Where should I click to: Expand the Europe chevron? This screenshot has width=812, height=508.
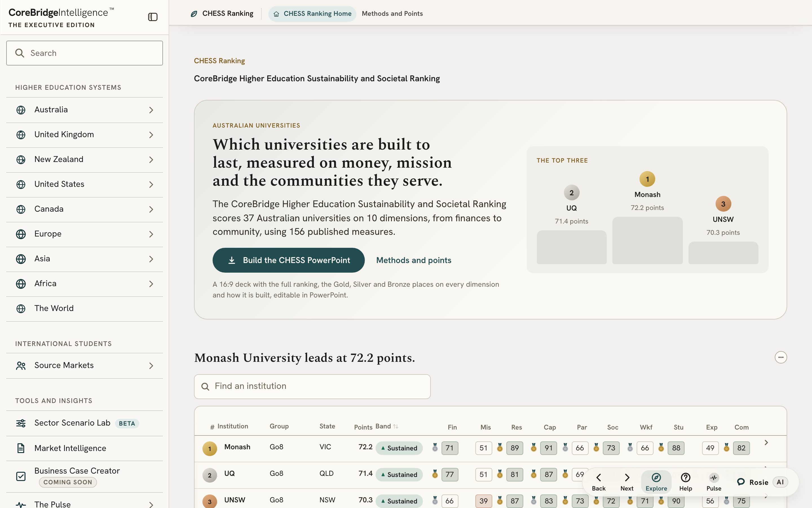(x=151, y=234)
